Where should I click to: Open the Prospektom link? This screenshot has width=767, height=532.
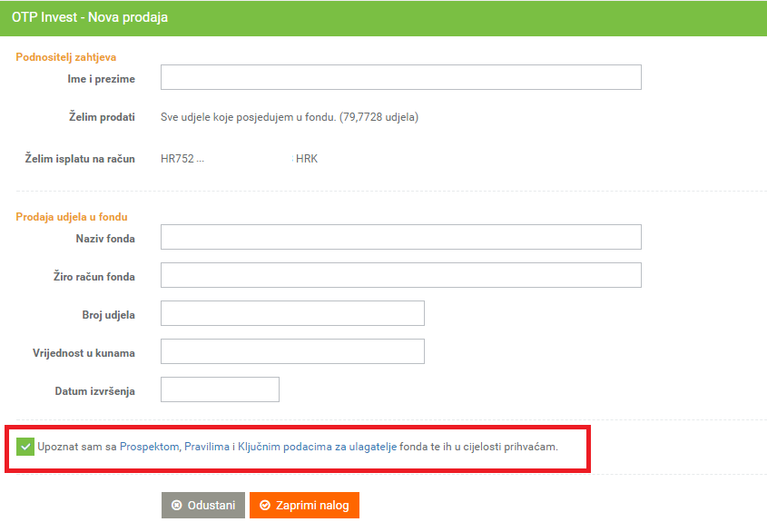click(x=149, y=447)
